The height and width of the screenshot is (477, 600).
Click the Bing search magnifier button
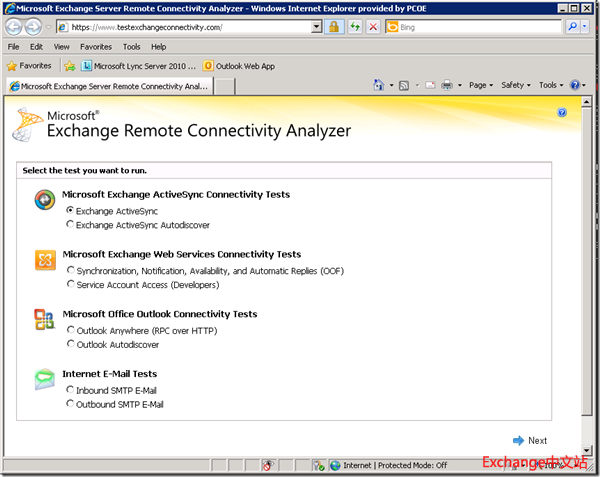(572, 27)
